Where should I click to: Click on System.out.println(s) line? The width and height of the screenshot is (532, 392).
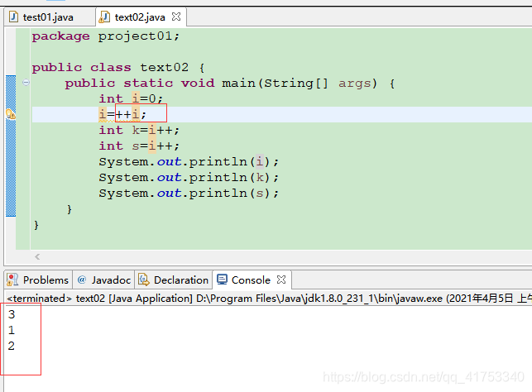coord(189,194)
